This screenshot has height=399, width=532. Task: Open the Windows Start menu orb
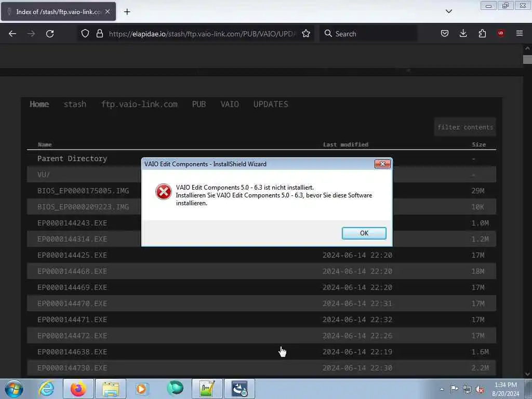(x=14, y=389)
